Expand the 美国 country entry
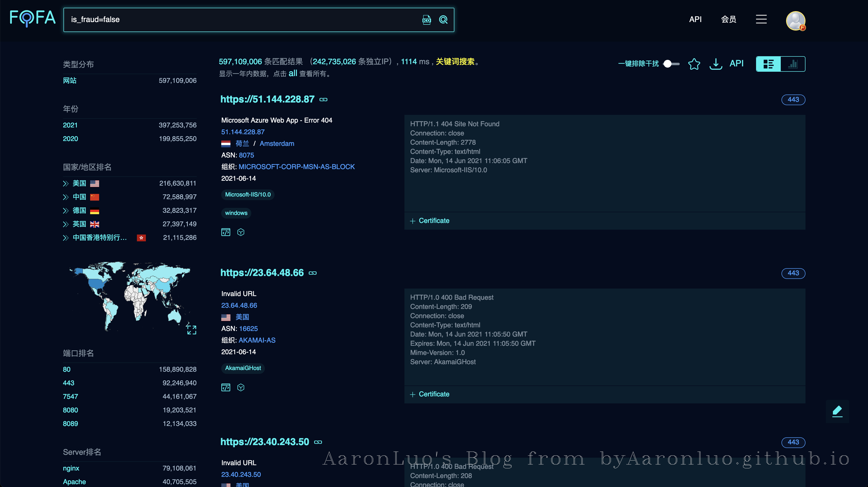 [66, 183]
